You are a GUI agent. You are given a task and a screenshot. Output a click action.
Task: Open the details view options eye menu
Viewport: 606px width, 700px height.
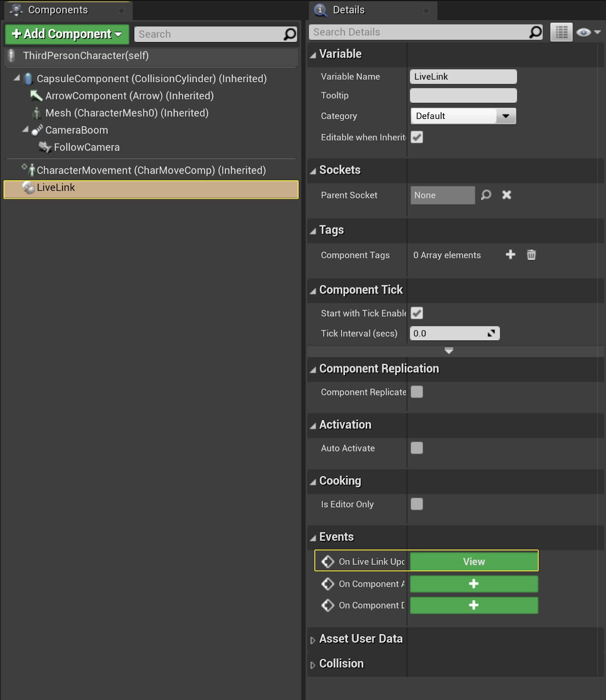[588, 32]
